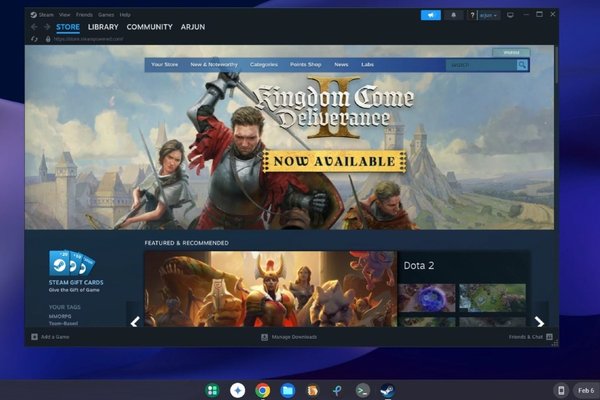The height and width of the screenshot is (400, 600).
Task: Open the Kingdom Come Deliverance II banner
Action: [289, 138]
